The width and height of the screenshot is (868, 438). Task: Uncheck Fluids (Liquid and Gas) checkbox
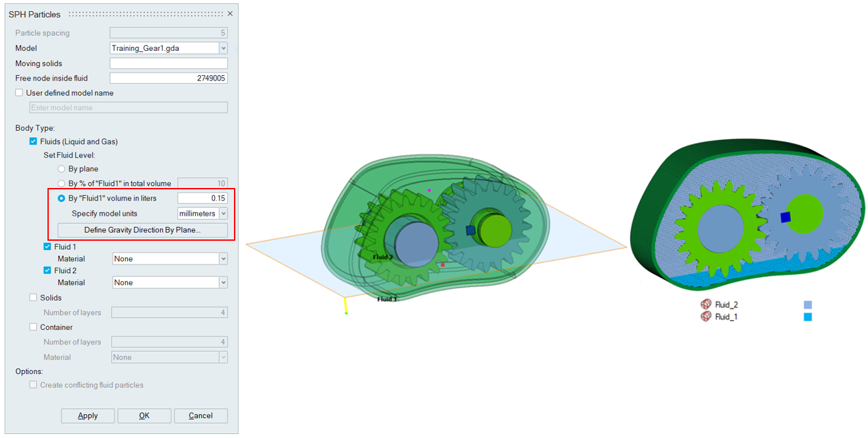(x=34, y=141)
